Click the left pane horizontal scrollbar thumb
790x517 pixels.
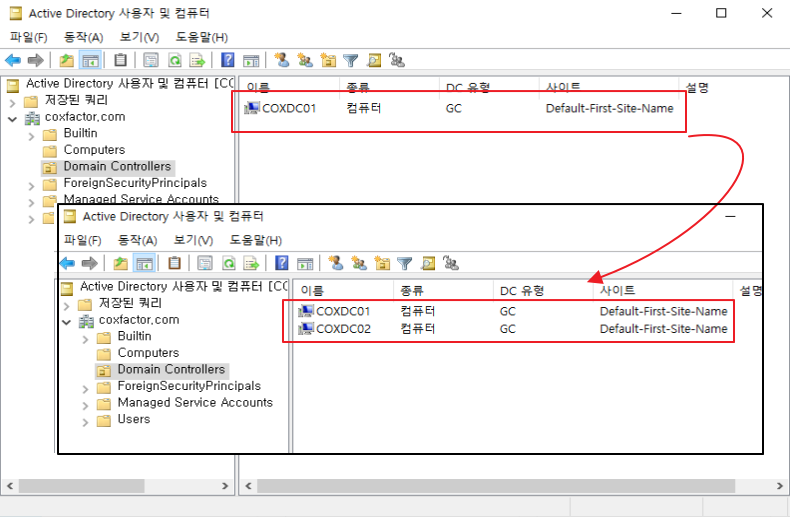coord(82,486)
